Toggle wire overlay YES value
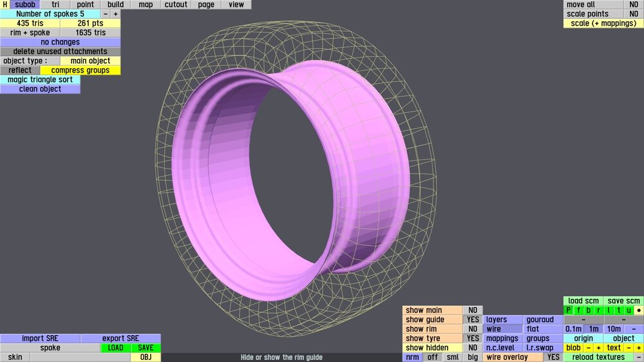The height and width of the screenshot is (362, 644). 553,357
